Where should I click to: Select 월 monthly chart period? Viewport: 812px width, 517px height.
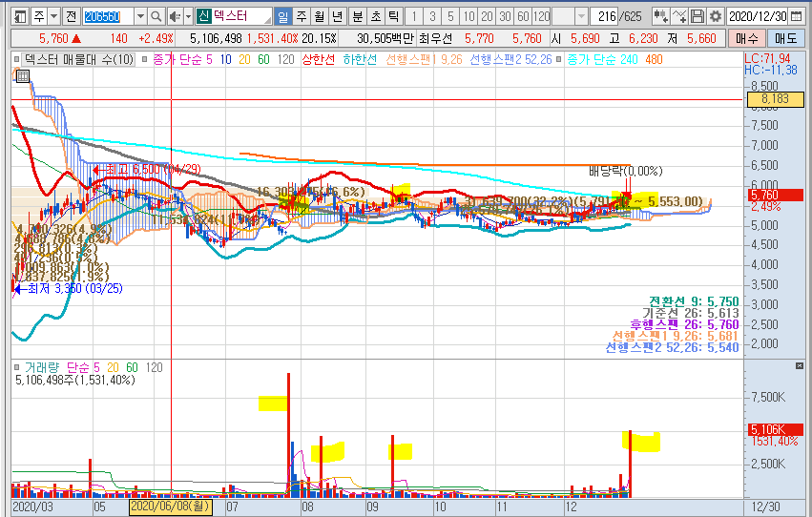(x=319, y=17)
